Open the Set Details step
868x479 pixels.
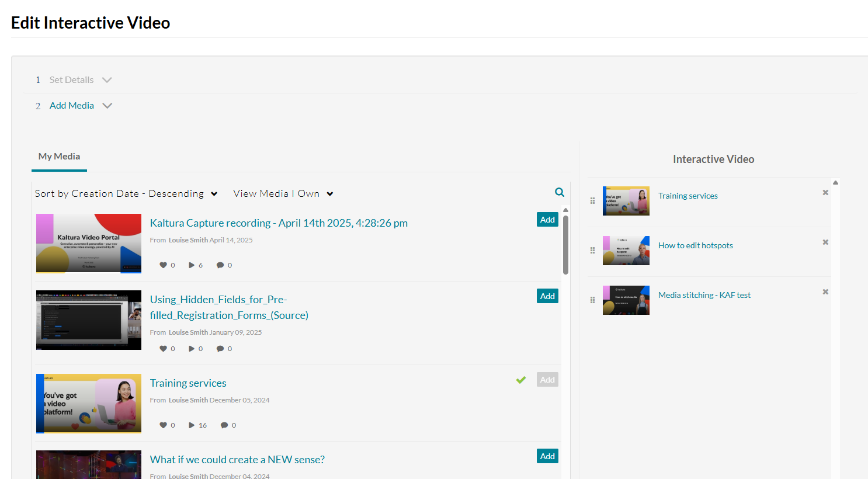point(71,80)
